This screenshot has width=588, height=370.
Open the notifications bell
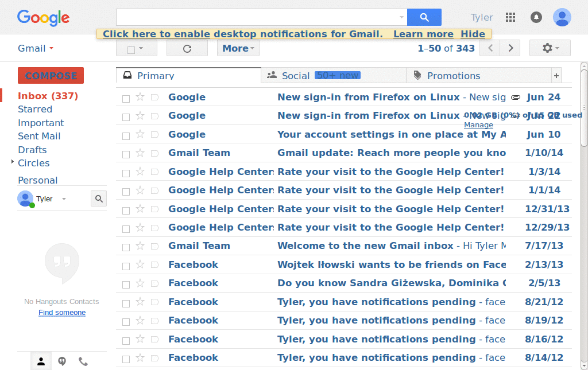(536, 17)
